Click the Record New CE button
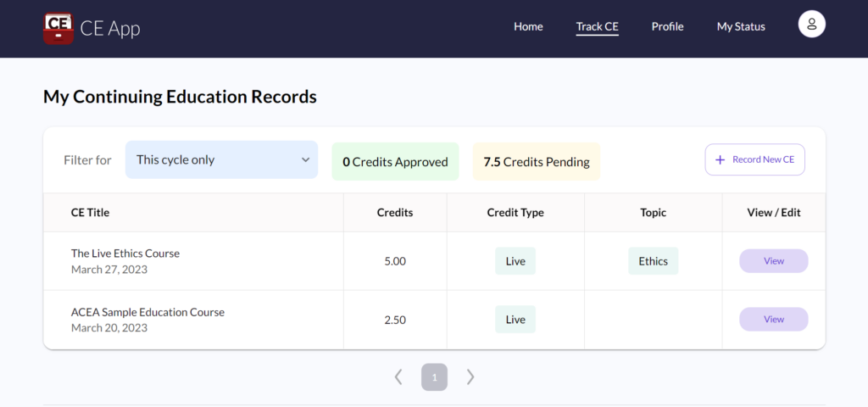The width and height of the screenshot is (868, 407). [x=754, y=159]
